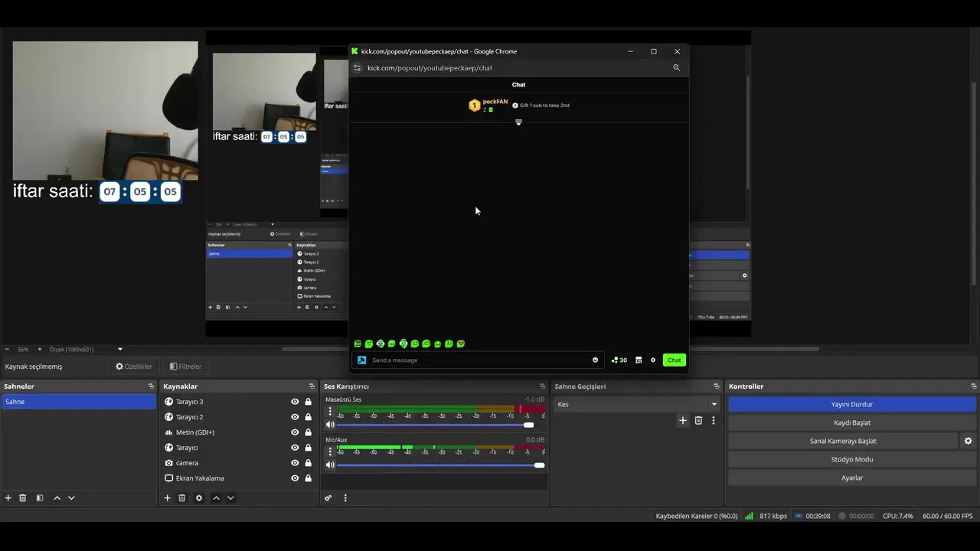Zoom out preview with minus button
This screenshot has width=980, height=551.
coord(8,349)
